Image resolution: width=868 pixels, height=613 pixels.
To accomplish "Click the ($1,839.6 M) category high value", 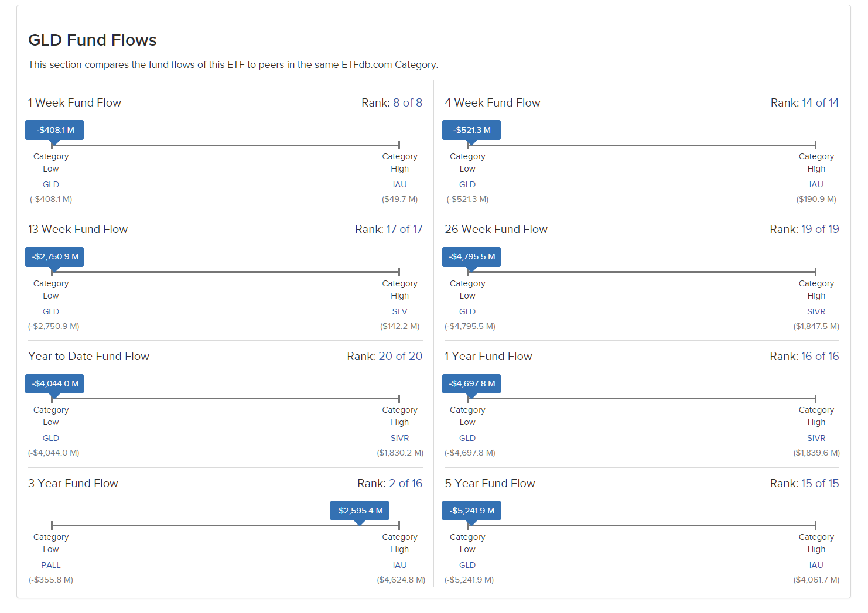I will pyautogui.click(x=816, y=453).
